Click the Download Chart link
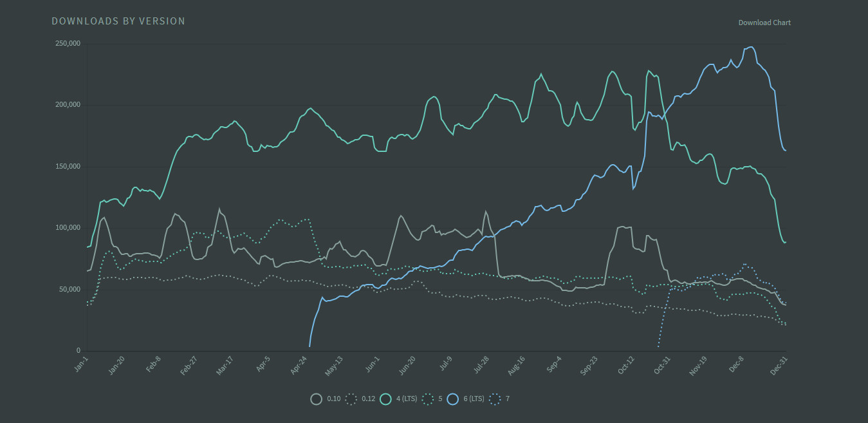Image resolution: width=868 pixels, height=423 pixels. (x=764, y=23)
